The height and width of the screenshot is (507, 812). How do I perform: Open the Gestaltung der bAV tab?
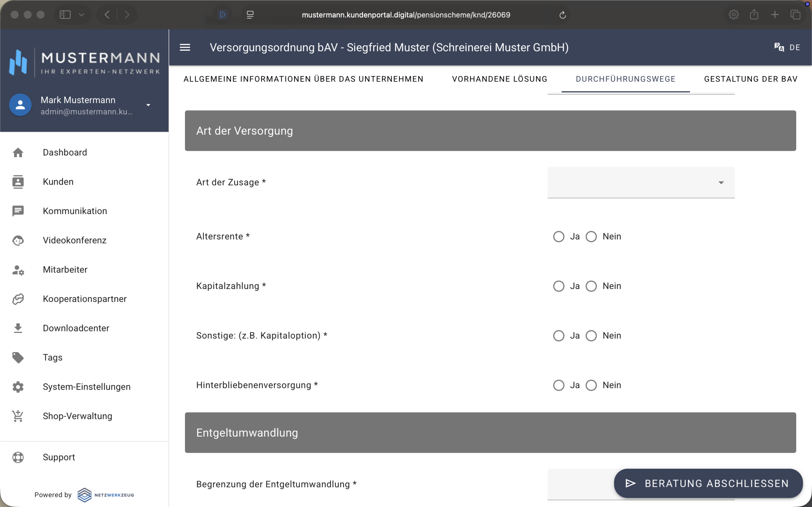[750, 79]
